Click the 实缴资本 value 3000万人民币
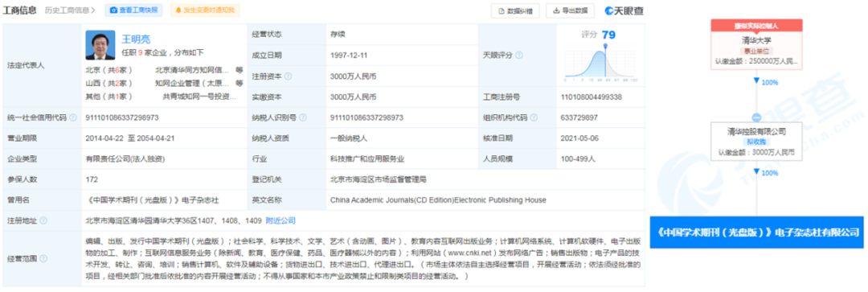The height and width of the screenshot is (292, 868). [x=353, y=97]
